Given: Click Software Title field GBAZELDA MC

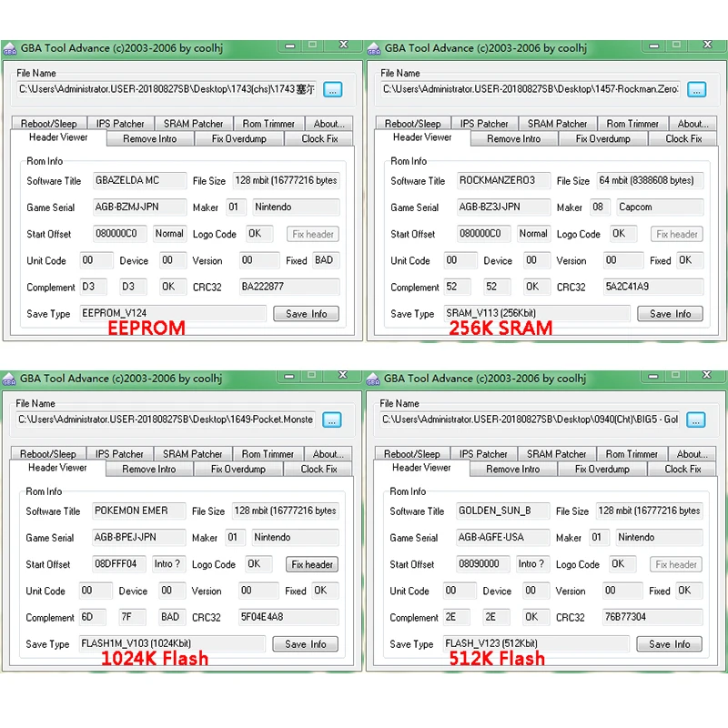Looking at the screenshot, I should (x=140, y=180).
